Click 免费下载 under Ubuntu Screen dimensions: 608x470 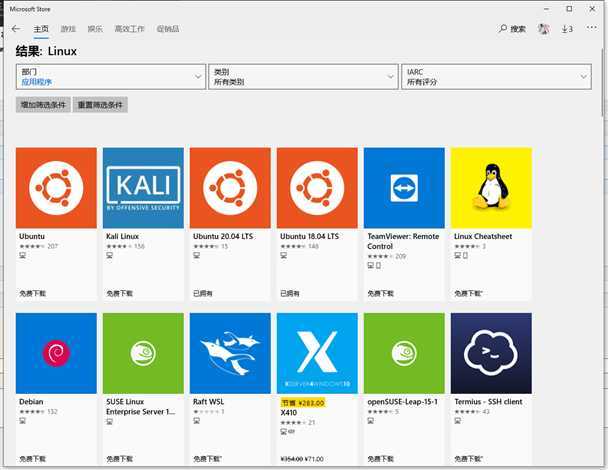pos(33,294)
